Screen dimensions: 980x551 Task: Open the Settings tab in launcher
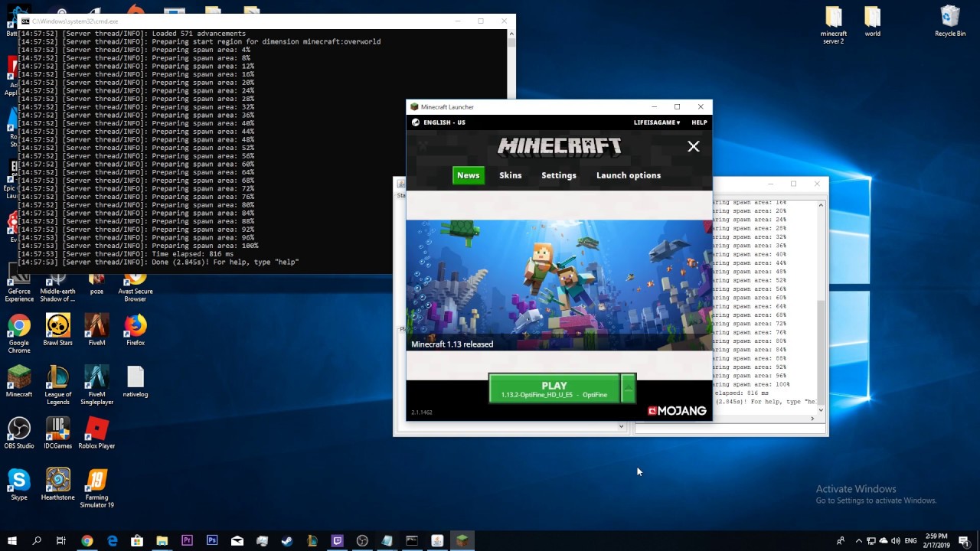pos(559,175)
